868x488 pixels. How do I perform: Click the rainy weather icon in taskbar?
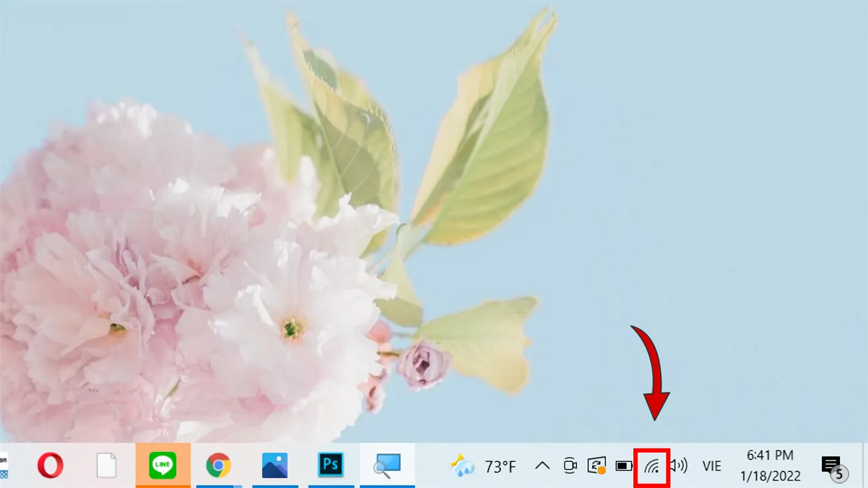tap(462, 466)
